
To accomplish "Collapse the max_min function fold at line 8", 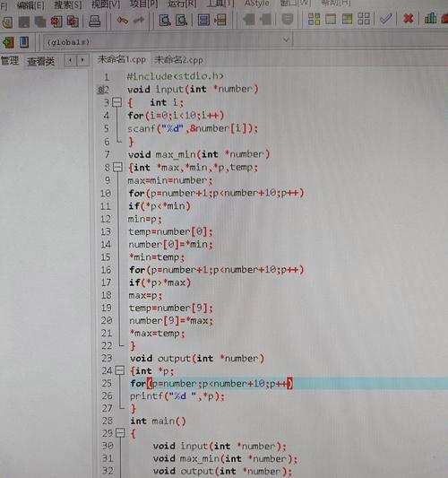I will pos(117,167).
